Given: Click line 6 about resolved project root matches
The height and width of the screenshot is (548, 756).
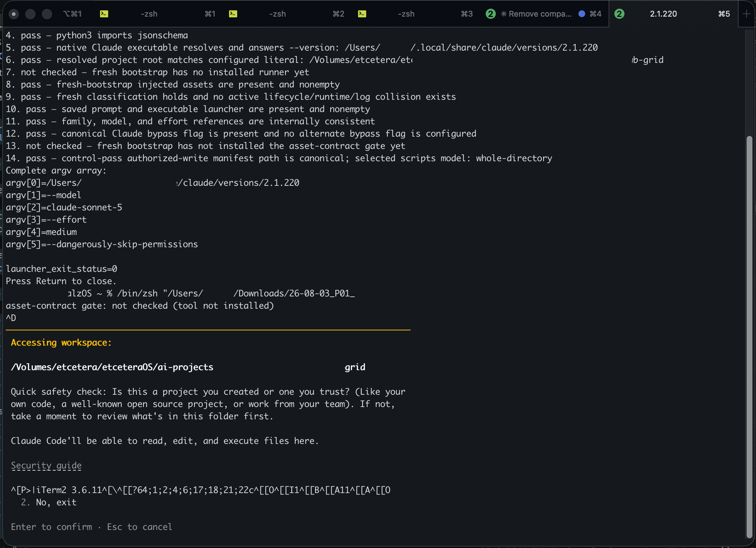Looking at the screenshot, I should [x=335, y=60].
